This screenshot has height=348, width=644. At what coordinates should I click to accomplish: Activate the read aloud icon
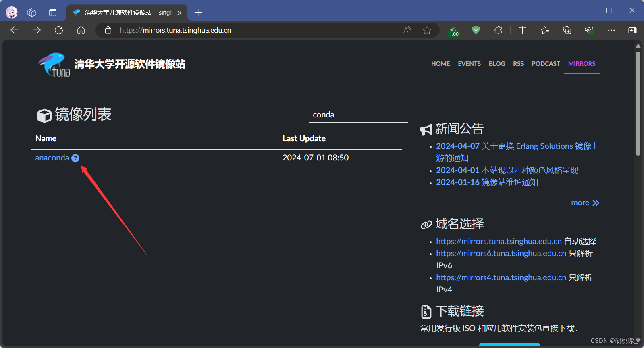pos(407,30)
